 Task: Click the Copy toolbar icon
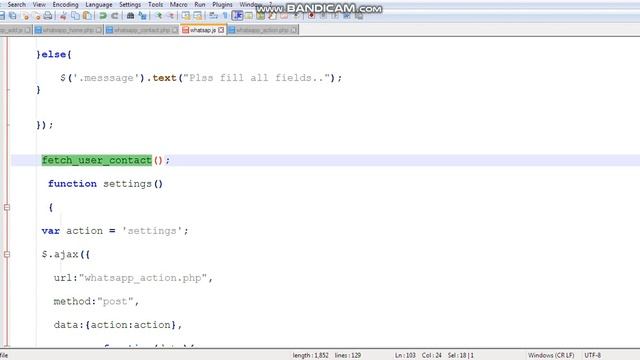click(x=76, y=16)
